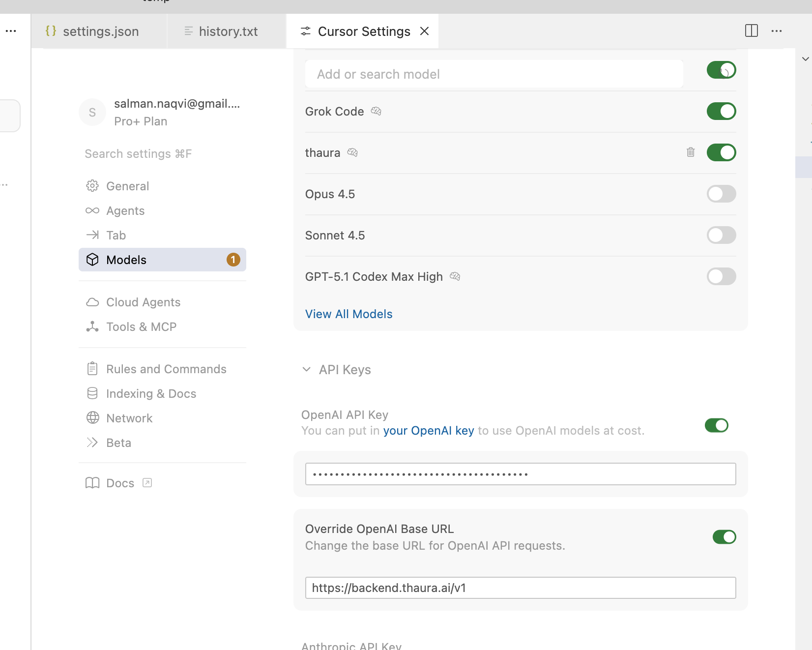Click the brain icon next to Grok Code
The height and width of the screenshot is (650, 812).
pyautogui.click(x=376, y=112)
